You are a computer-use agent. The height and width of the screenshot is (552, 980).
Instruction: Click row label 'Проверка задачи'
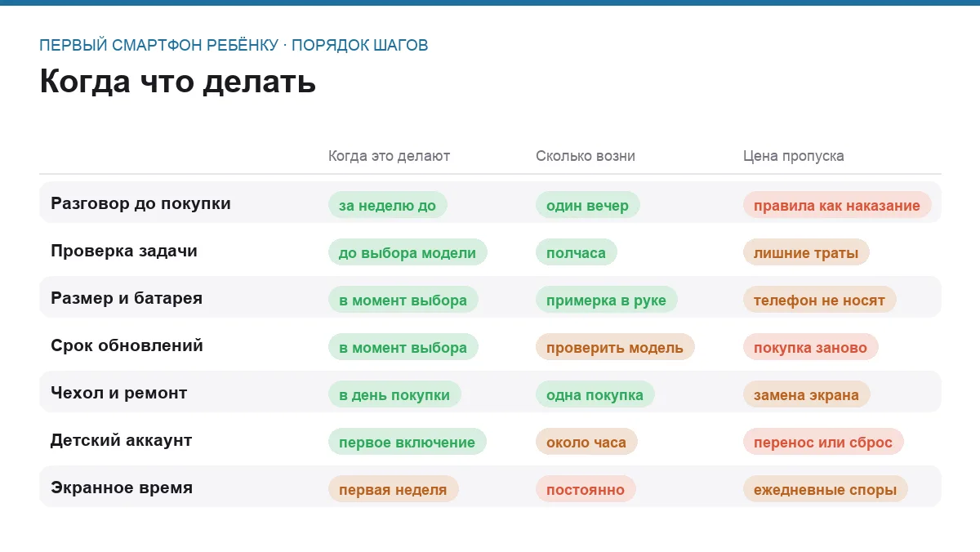(124, 251)
